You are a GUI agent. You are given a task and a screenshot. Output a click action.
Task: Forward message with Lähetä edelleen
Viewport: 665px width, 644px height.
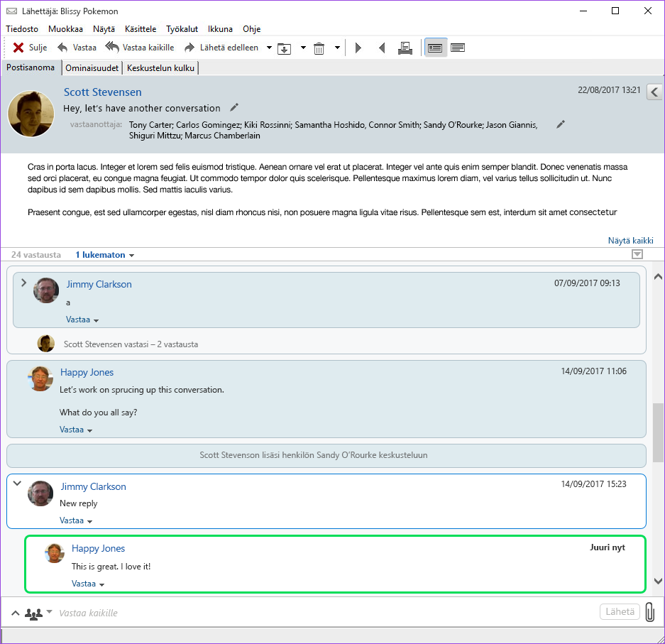221,48
